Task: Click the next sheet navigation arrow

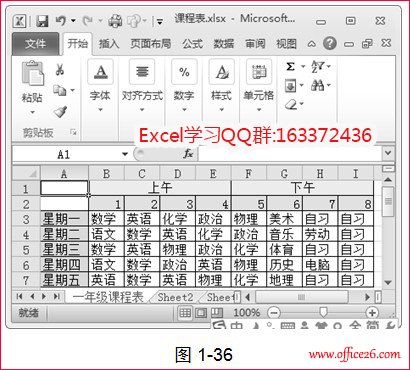Action: [44, 296]
